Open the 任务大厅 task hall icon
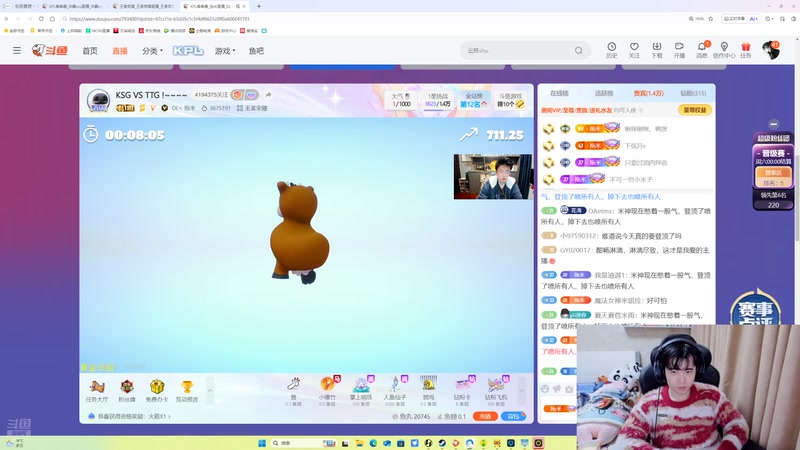The height and width of the screenshot is (450, 800). [96, 391]
